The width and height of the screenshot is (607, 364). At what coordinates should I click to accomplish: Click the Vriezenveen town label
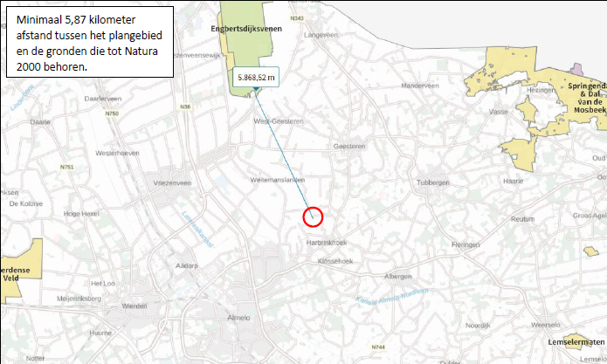tap(172, 183)
